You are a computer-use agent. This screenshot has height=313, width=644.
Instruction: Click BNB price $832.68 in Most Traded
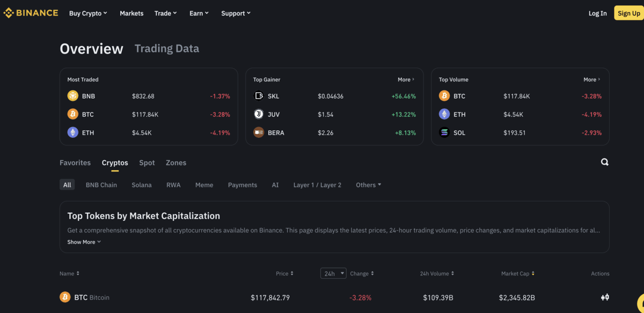[x=143, y=96]
